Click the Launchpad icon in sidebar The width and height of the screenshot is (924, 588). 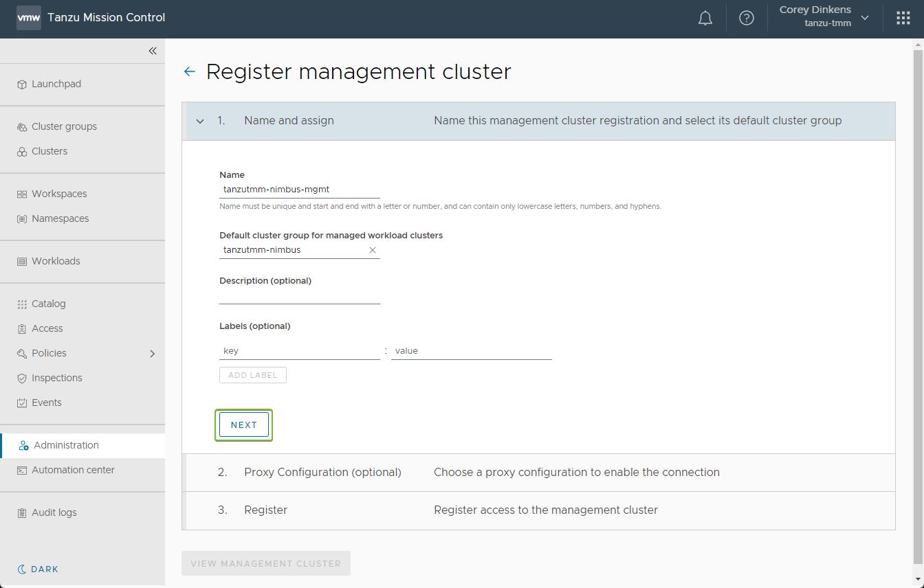(22, 84)
